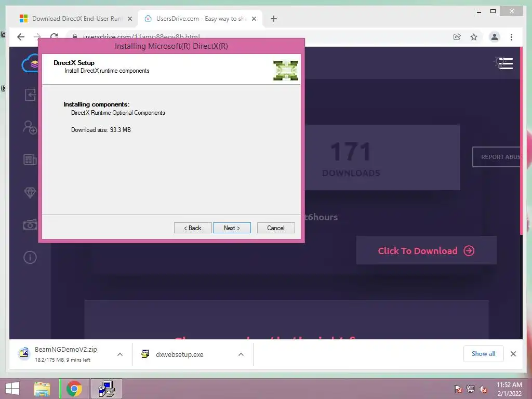Expand options for BeamNGDemoV2.zip download

(x=120, y=354)
